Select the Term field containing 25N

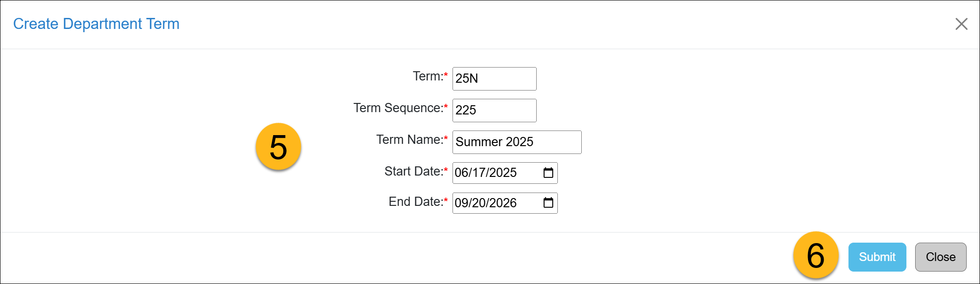(494, 79)
